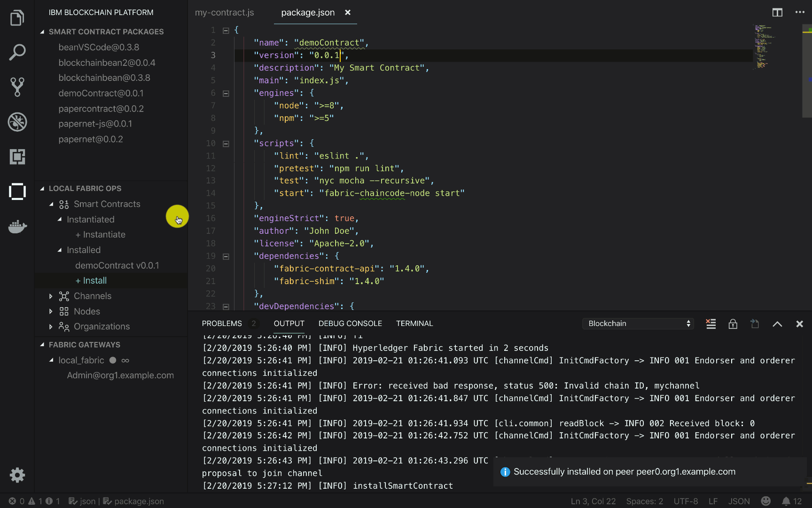Fold the scripts block at line 10
The image size is (812, 508).
226,143
